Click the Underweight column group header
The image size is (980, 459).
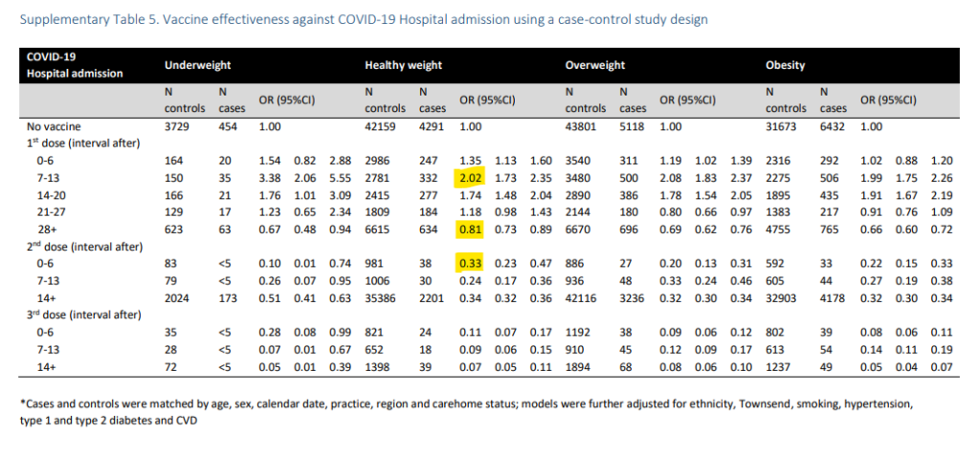click(x=192, y=66)
